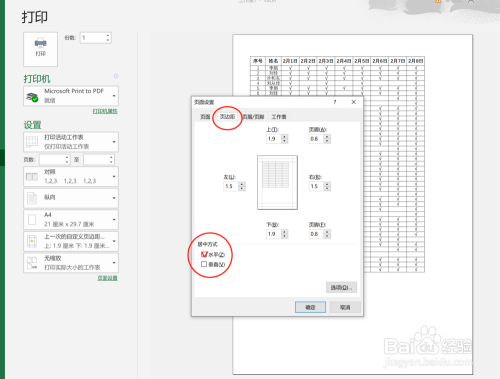Click the A4 paper size icon
Viewport: 500px width, 379px height.
point(32,219)
